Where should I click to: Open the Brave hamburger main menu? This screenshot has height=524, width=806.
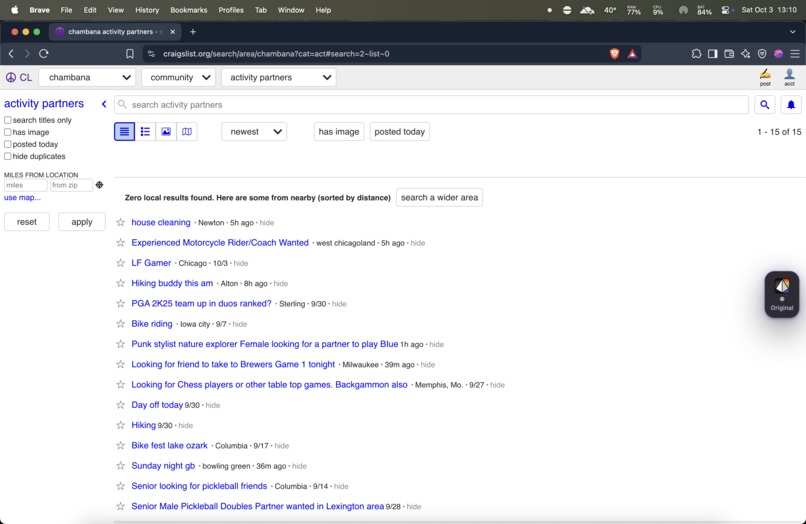click(795, 53)
